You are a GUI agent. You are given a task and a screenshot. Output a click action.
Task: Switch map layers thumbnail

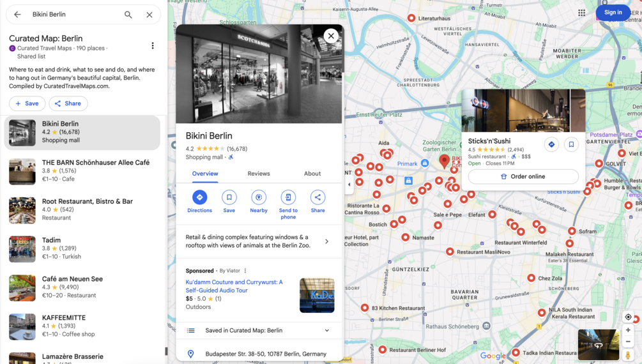598,345
